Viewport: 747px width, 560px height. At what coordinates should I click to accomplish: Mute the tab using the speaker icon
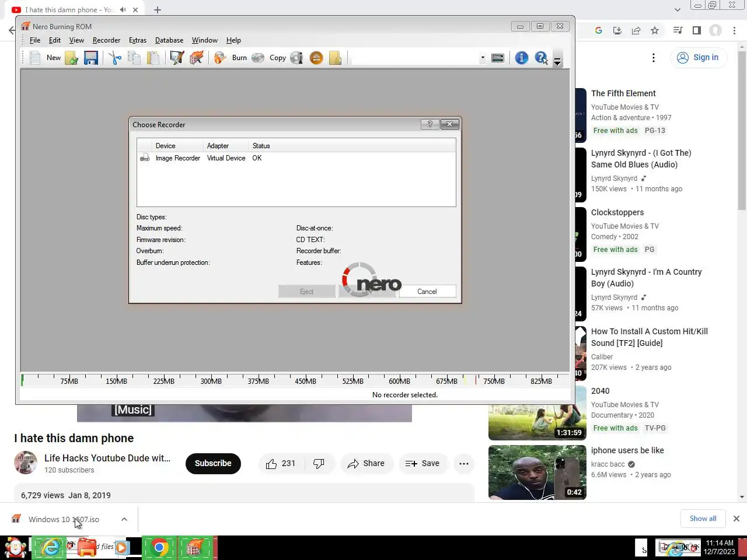pyautogui.click(x=123, y=10)
